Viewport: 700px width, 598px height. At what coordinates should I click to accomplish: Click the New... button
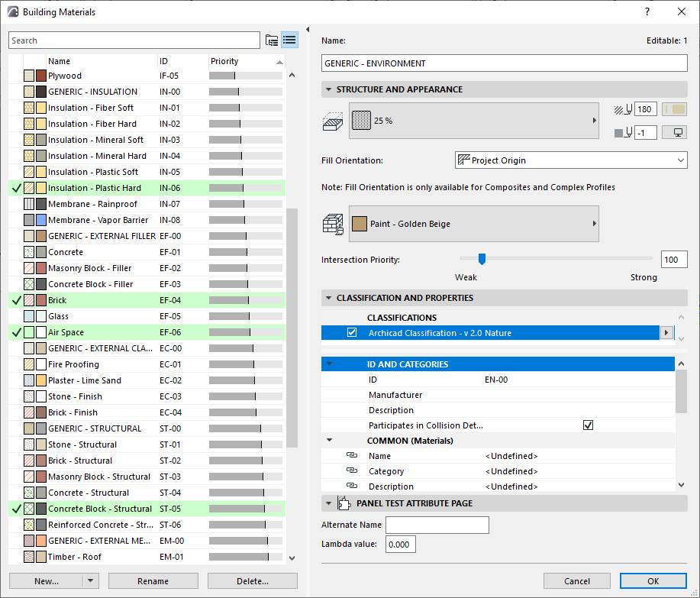(x=47, y=580)
